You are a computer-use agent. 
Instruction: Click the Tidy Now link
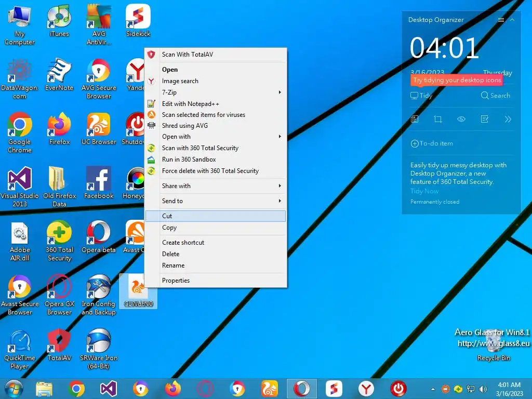(x=424, y=191)
